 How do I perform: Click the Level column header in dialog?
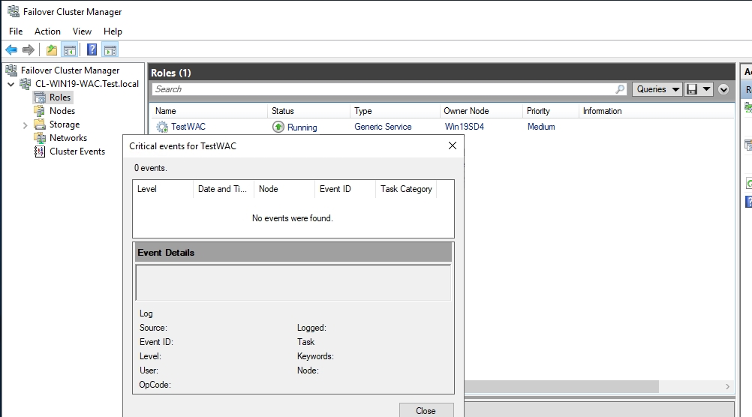coord(163,189)
